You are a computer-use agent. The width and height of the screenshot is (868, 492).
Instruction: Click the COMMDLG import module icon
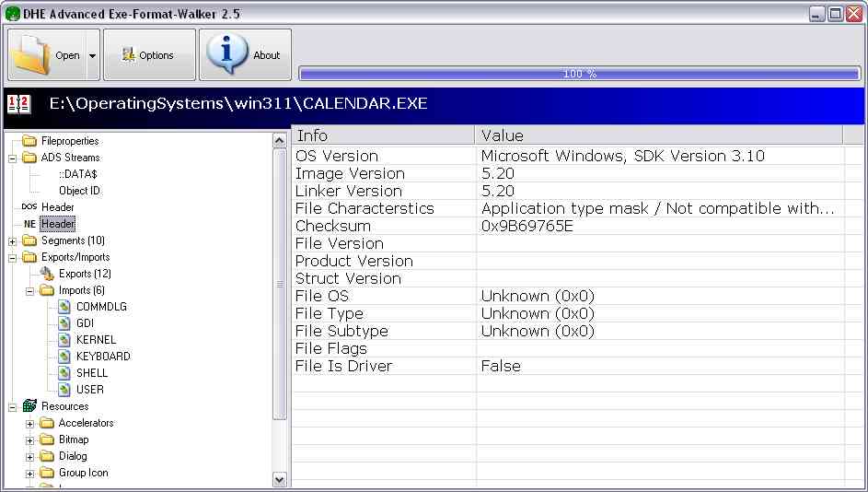click(x=64, y=307)
